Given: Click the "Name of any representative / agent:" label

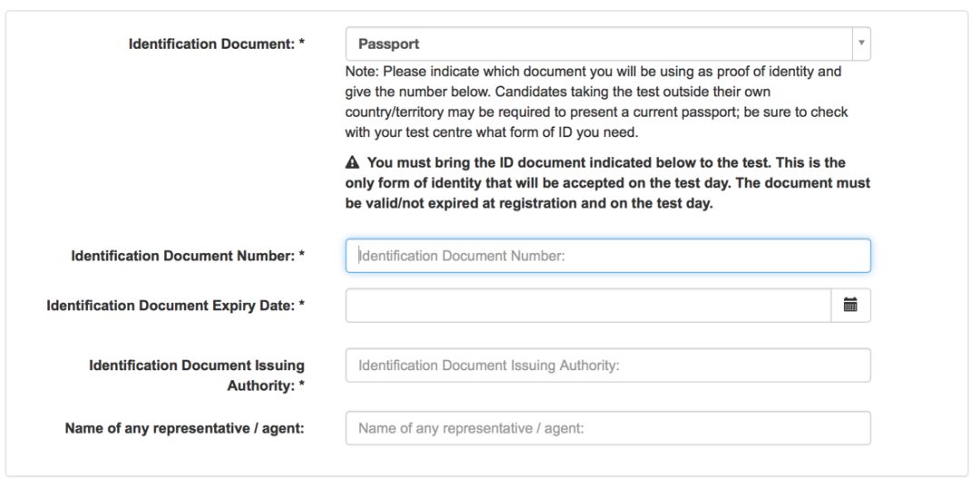Looking at the screenshot, I should pos(184,428).
